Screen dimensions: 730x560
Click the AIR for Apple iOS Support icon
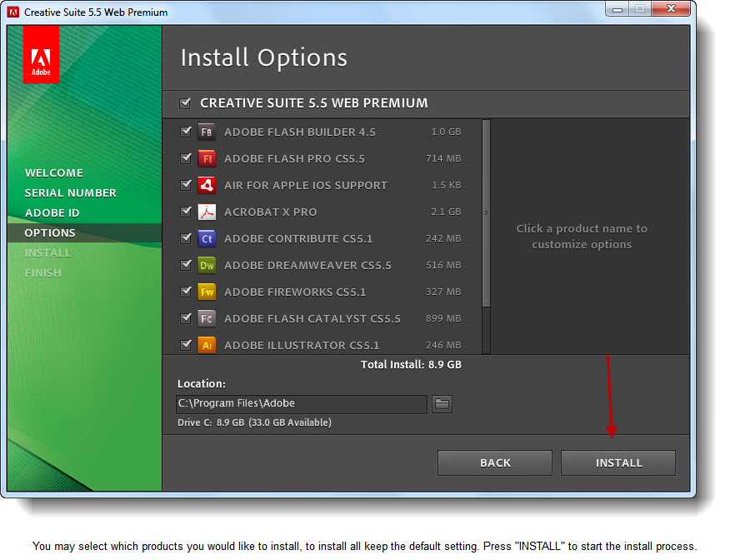207,185
